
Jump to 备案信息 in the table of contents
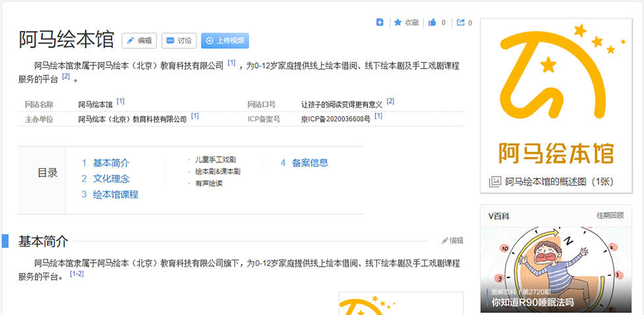pos(310,163)
